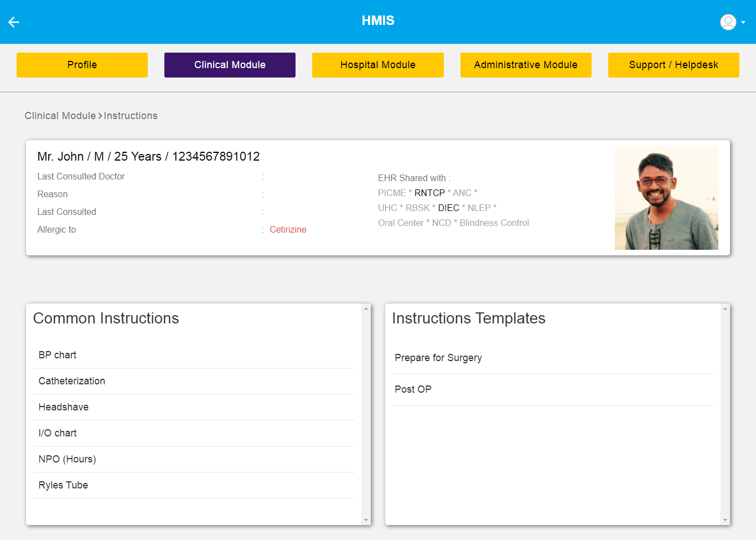Screen dimensions: 756x540
Task: Select the Headshave instruction
Action: pyautogui.click(x=63, y=407)
